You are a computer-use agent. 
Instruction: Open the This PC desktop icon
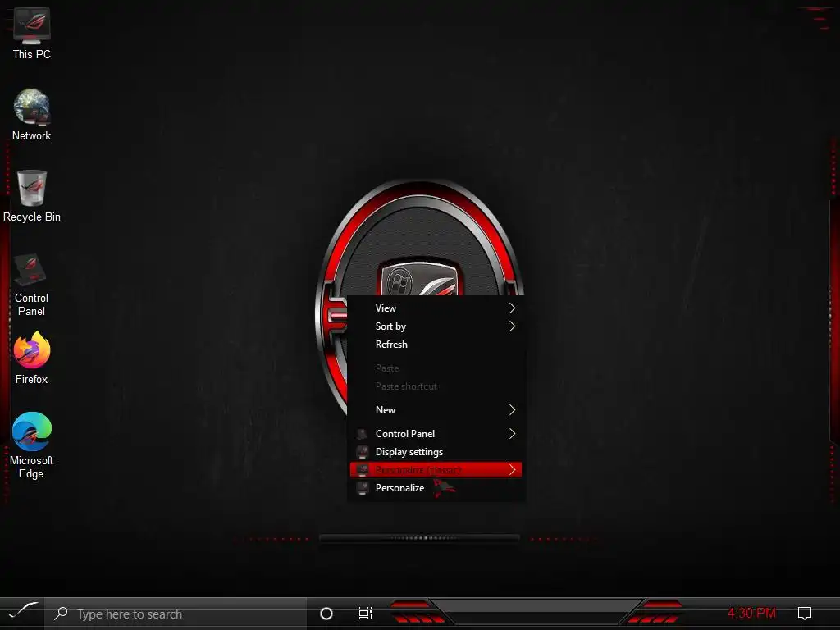click(x=32, y=33)
